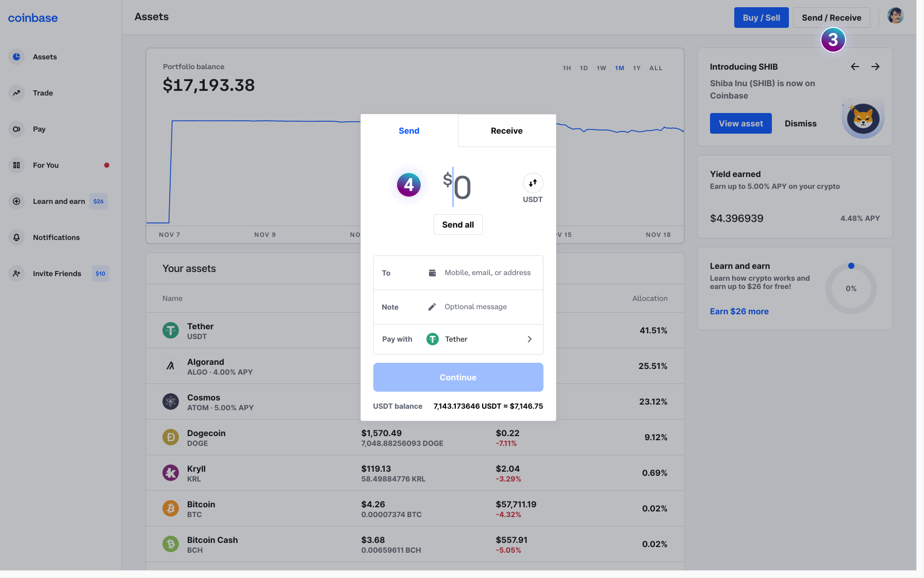Click the portfolio balance $17,193.38
The width and height of the screenshot is (924, 578).
coord(209,85)
